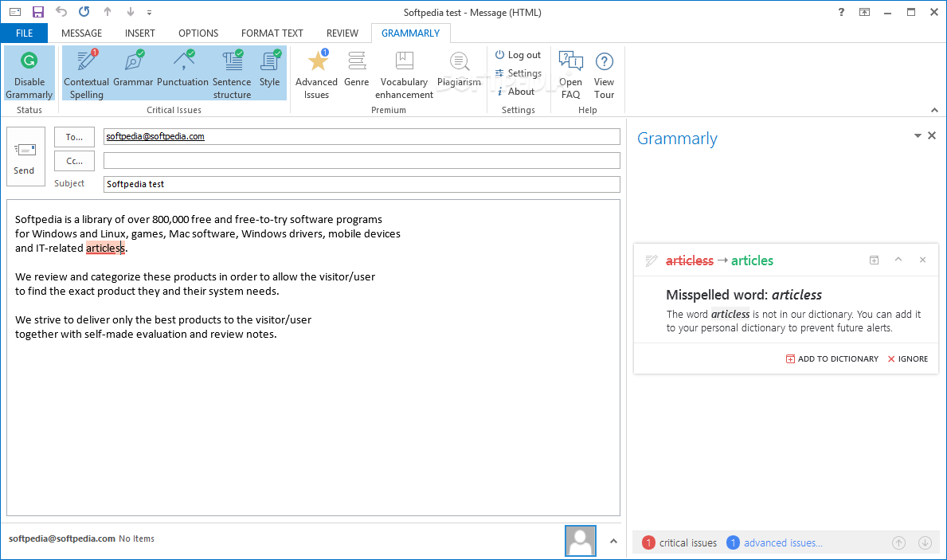Disable Grammarly via the green G button
The width and height of the screenshot is (947, 560).
click(x=29, y=73)
